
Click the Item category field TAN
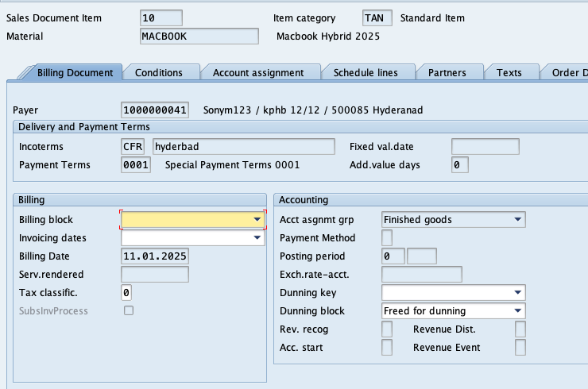(377, 18)
